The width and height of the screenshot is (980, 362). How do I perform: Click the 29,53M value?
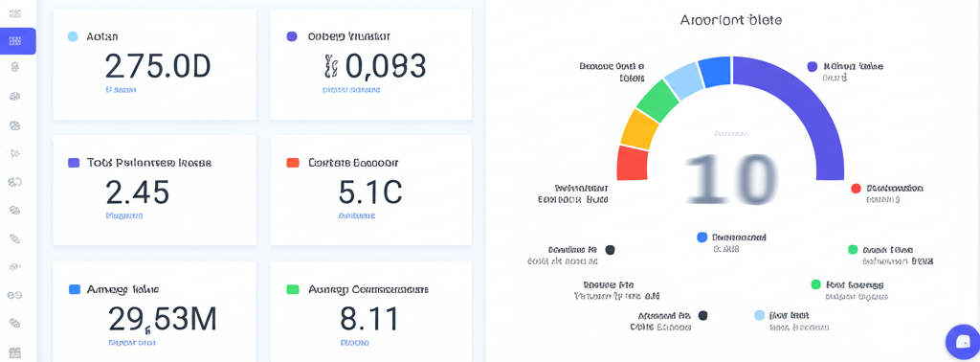pos(163,319)
